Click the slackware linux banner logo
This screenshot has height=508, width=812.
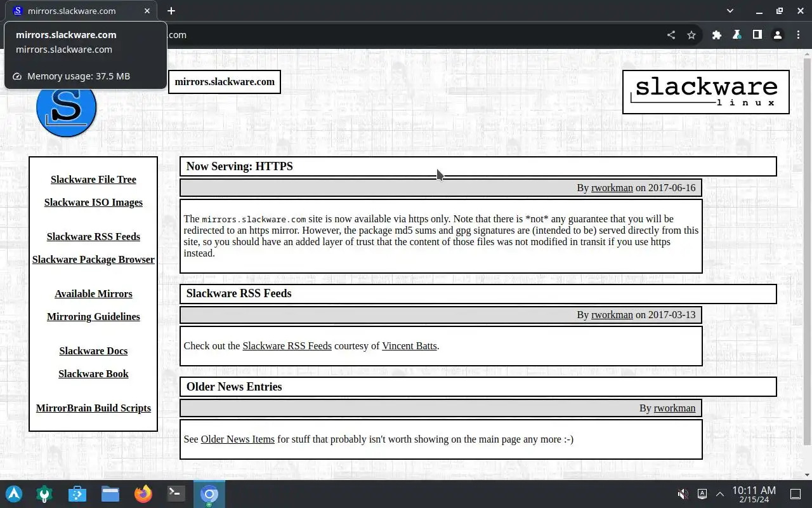pyautogui.click(x=706, y=92)
